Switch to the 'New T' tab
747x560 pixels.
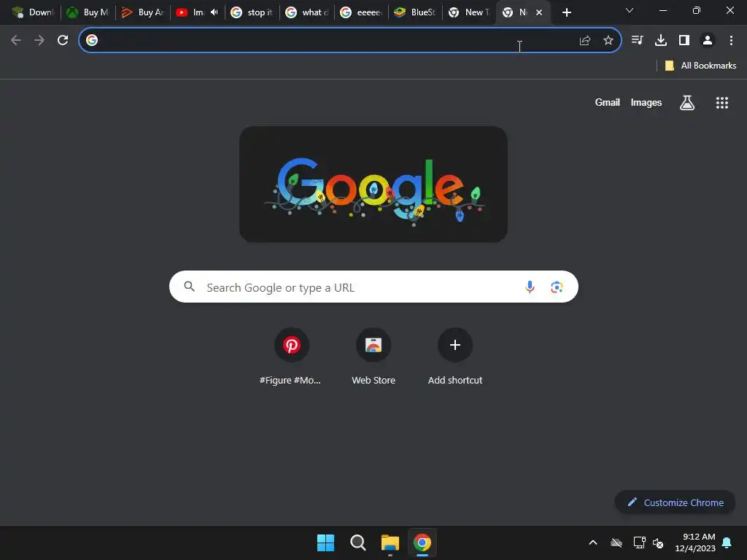[x=469, y=12]
